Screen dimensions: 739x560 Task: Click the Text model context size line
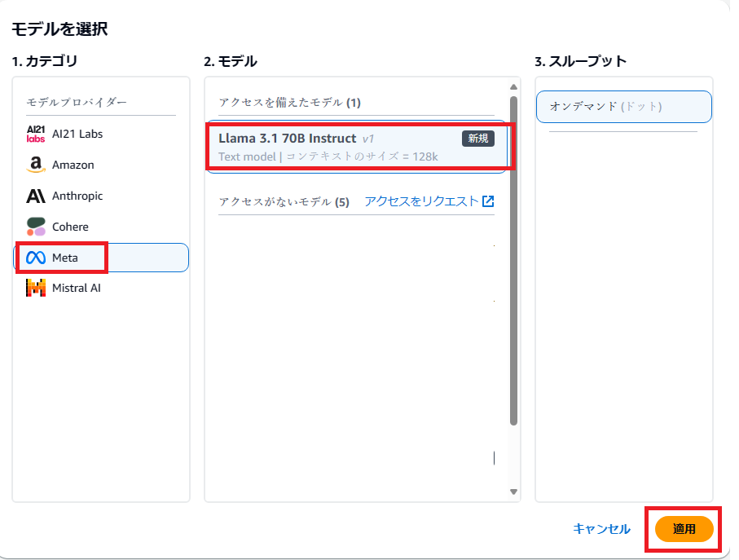point(328,157)
